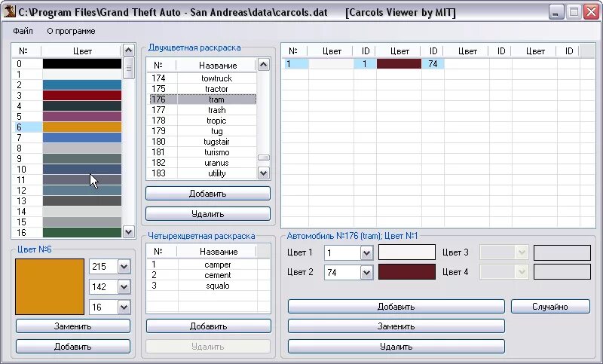Select dark teal color row number 4
The height and width of the screenshot is (364, 603).
click(x=67, y=106)
